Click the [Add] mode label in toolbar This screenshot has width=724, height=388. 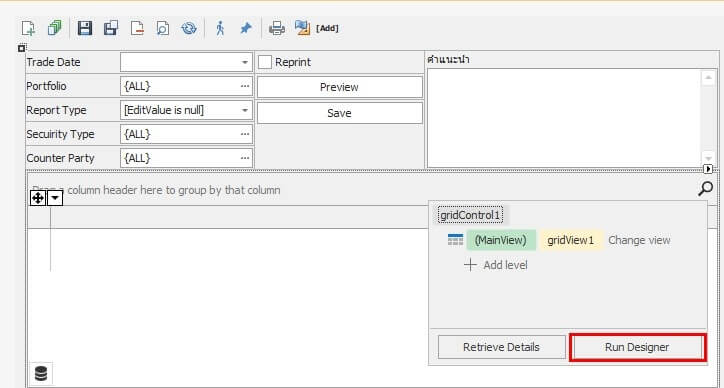(327, 28)
